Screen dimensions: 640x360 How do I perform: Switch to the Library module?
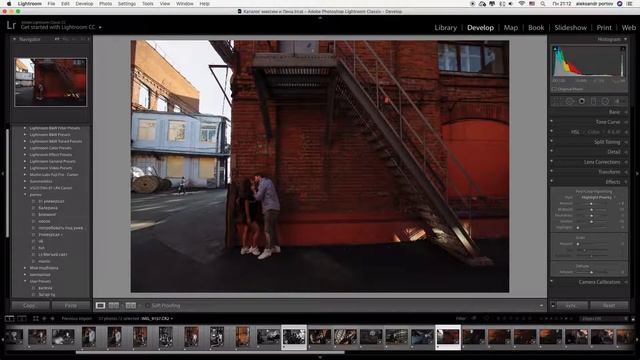pyautogui.click(x=445, y=27)
